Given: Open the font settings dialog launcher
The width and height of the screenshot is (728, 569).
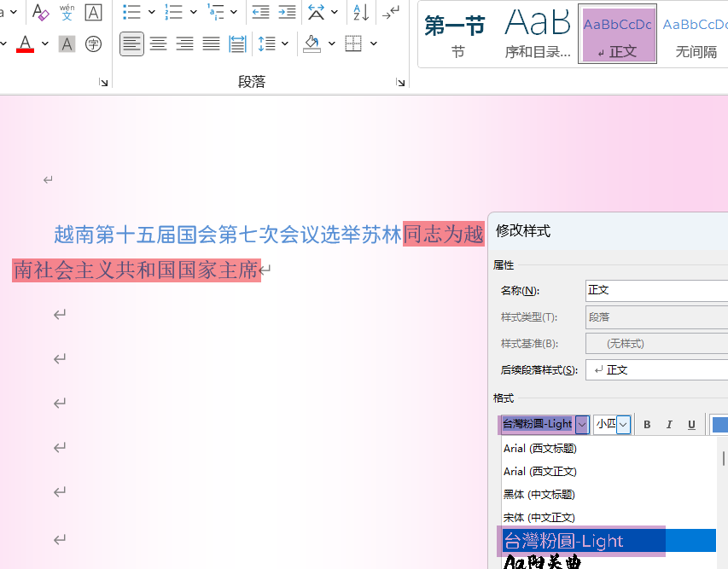Looking at the screenshot, I should [x=103, y=83].
